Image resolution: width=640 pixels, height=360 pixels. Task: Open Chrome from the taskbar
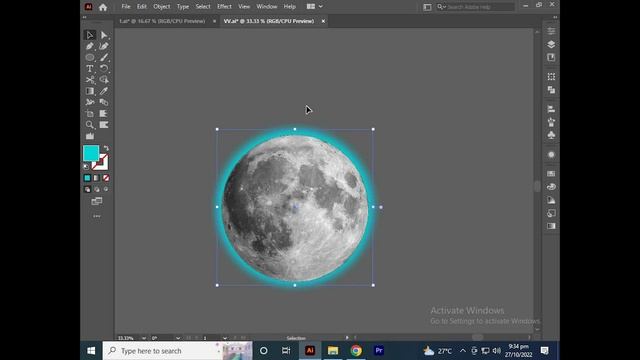[x=356, y=351]
